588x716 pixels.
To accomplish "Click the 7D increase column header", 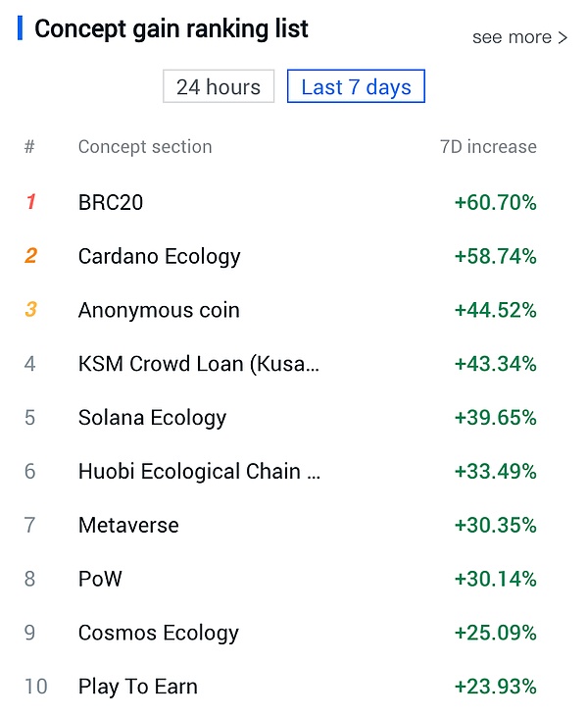I will pos(488,147).
